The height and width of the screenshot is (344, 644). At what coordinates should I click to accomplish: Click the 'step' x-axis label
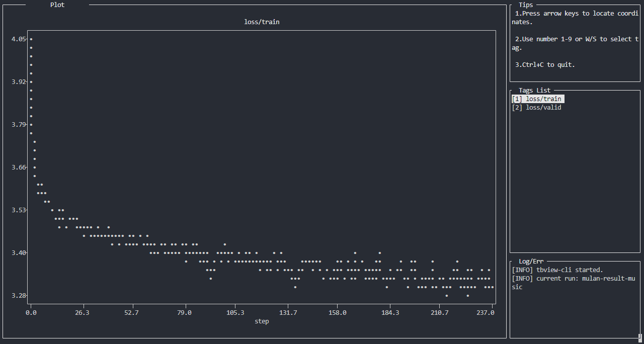(x=262, y=321)
